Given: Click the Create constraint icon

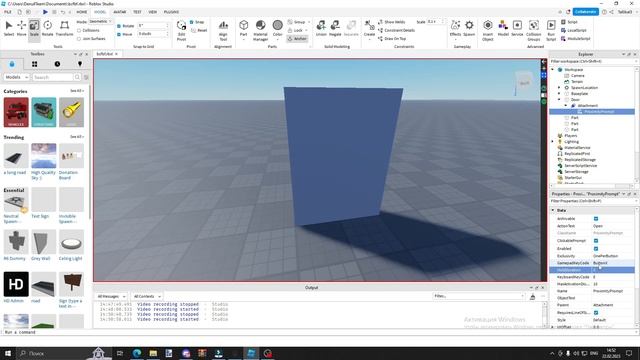Looking at the screenshot, I should click(x=369, y=28).
